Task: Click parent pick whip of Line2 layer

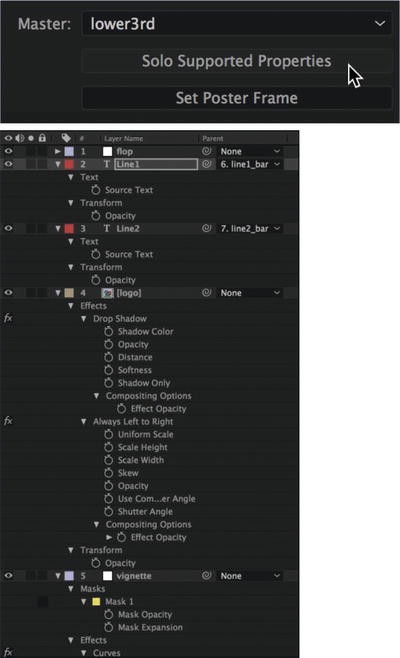Action: click(x=206, y=228)
